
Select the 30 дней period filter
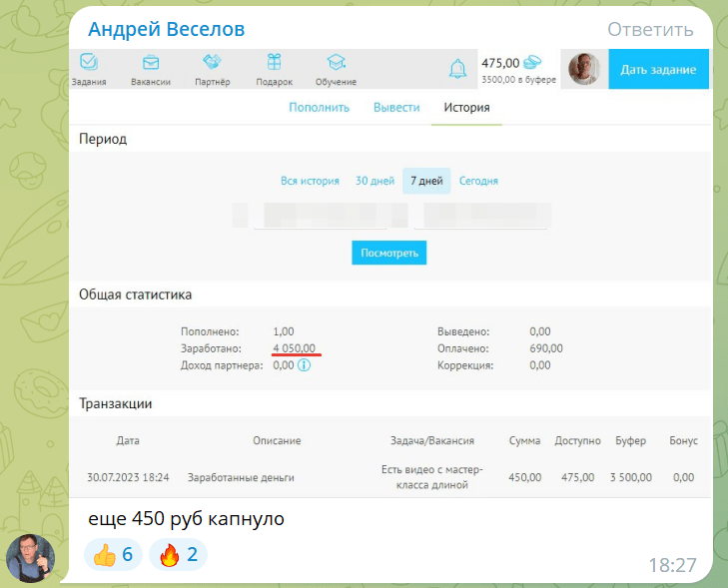(374, 181)
